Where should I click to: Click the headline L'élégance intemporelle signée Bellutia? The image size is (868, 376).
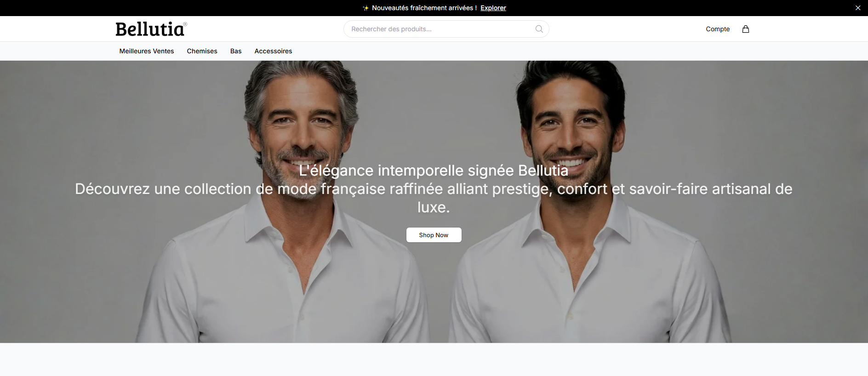tap(434, 171)
